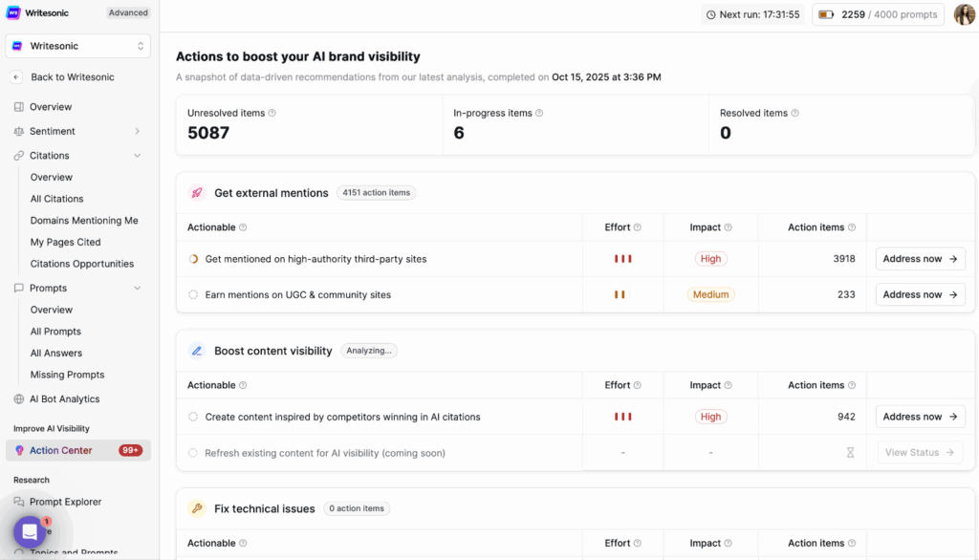The width and height of the screenshot is (979, 560).
Task: Toggle status circle for high-authority third-party sites
Action: (193, 259)
